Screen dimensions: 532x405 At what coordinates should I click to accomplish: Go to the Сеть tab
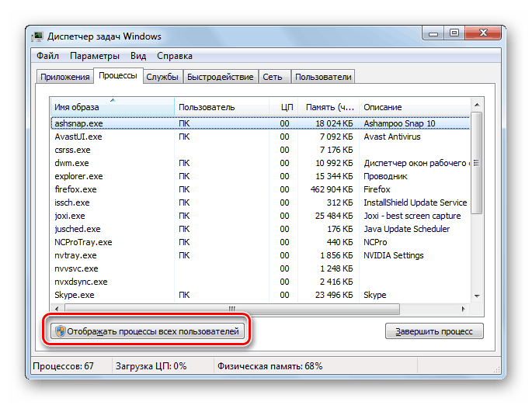pyautogui.click(x=273, y=77)
